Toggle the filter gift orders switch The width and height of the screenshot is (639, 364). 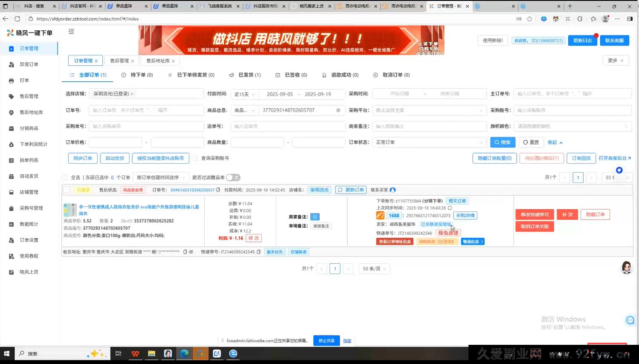tap(233, 177)
